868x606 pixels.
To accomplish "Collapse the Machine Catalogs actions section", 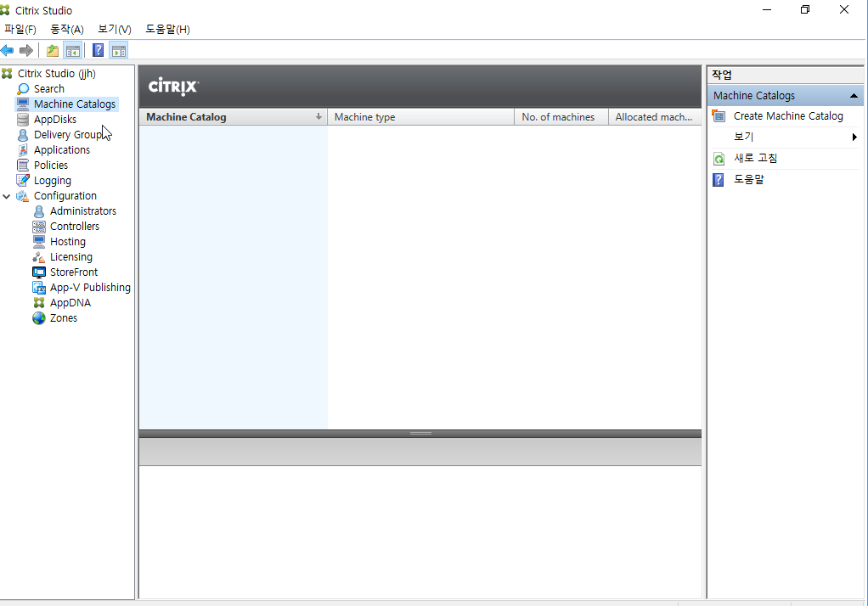I will (x=854, y=96).
